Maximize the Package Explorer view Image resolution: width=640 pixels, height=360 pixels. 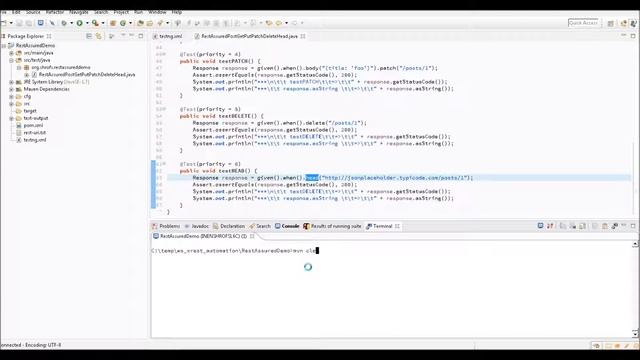(x=141, y=36)
